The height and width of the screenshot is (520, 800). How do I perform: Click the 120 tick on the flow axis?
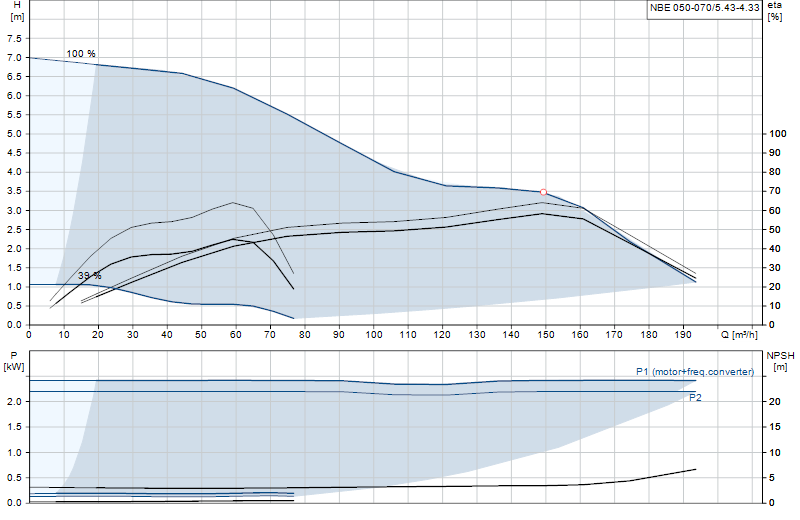coord(442,335)
